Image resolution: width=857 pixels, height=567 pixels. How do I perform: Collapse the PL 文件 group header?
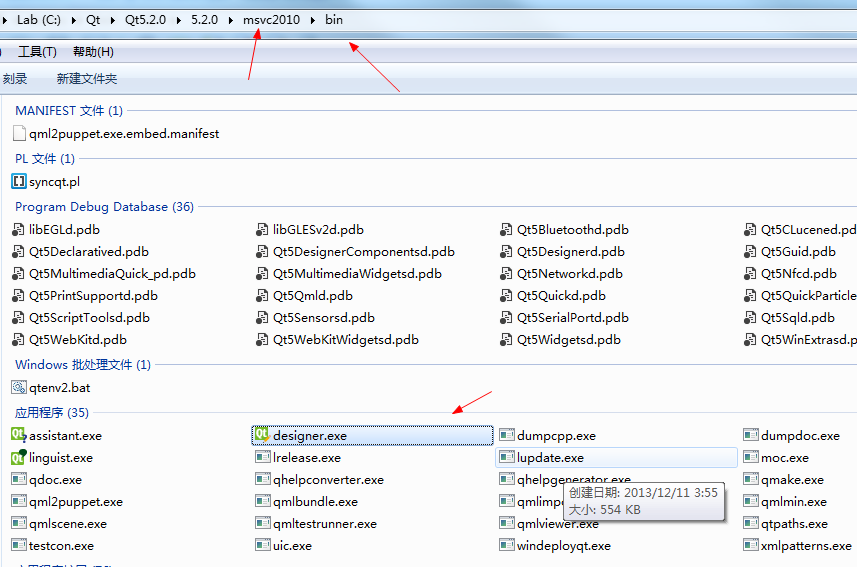[45, 159]
